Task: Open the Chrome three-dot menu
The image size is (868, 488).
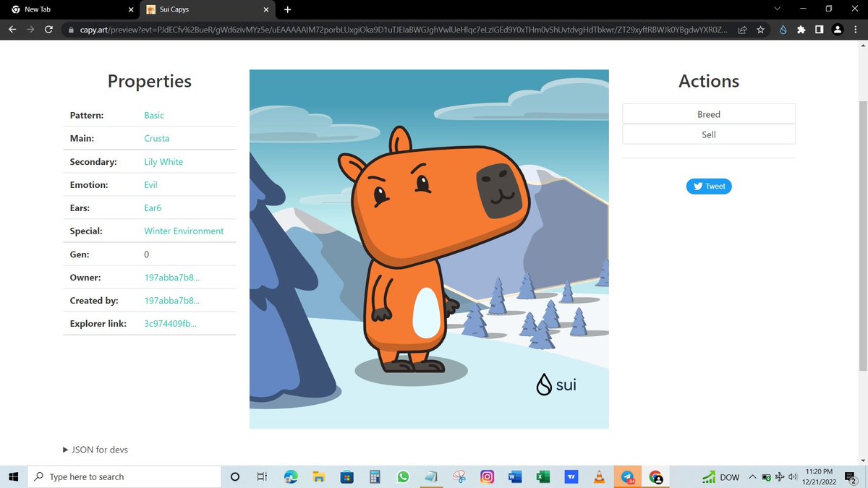Action: point(855,30)
